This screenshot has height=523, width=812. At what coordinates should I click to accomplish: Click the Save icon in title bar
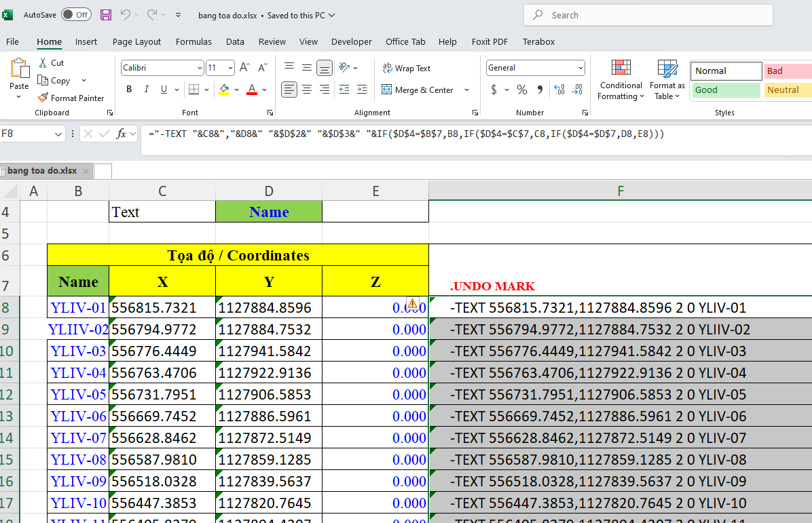tap(106, 15)
